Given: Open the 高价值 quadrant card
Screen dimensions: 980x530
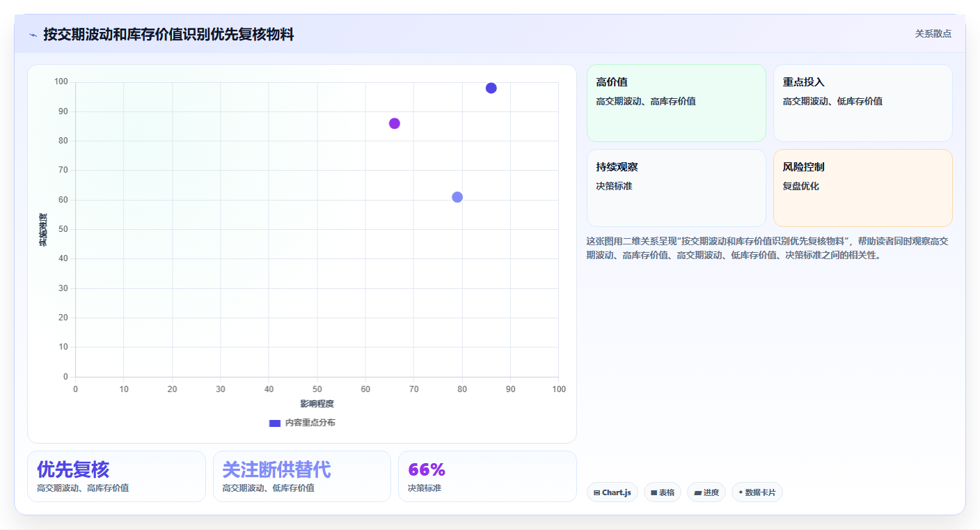Looking at the screenshot, I should 677,103.
